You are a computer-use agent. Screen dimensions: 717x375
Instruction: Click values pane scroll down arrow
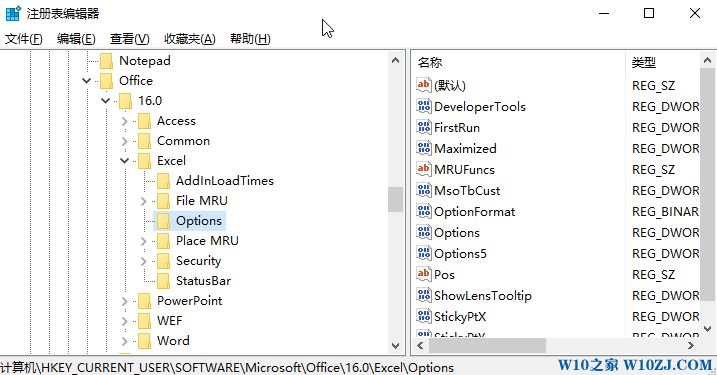click(x=707, y=328)
